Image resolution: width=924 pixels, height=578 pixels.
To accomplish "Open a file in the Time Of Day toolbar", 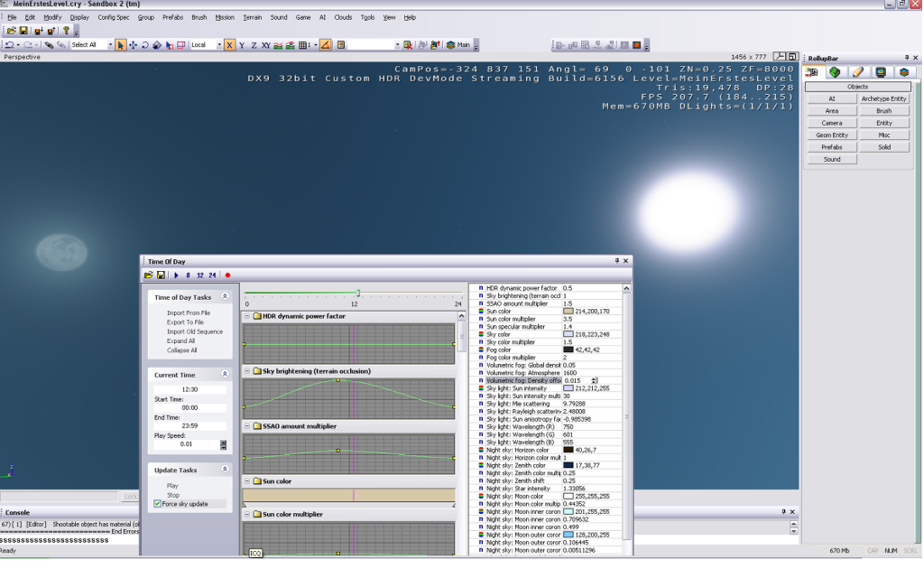I will point(149,275).
